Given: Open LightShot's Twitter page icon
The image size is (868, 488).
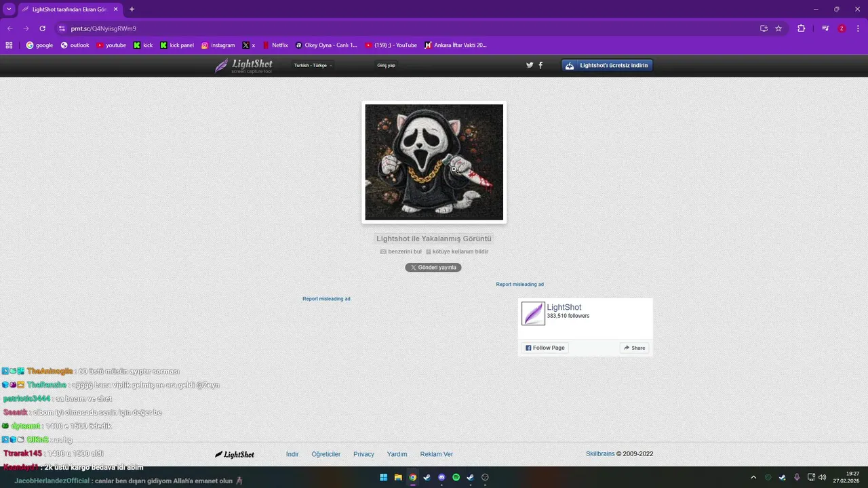Looking at the screenshot, I should (x=530, y=65).
